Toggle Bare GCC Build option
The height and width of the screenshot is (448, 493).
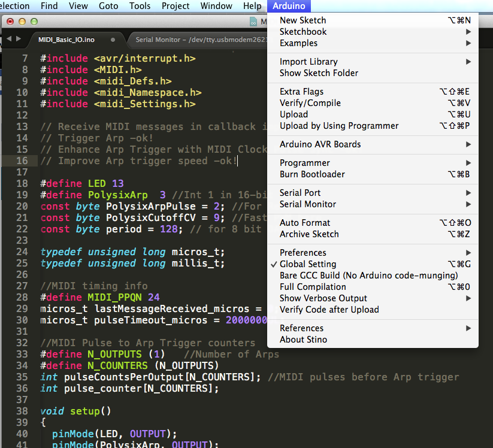[373, 276]
